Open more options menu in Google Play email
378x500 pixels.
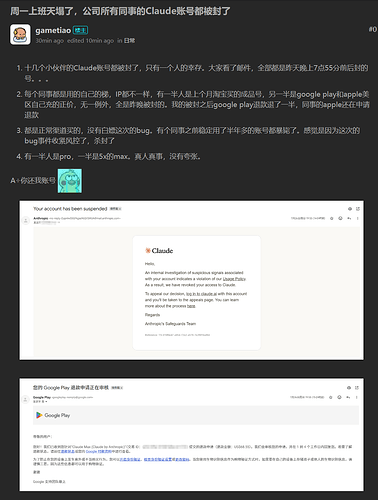(x=356, y=397)
